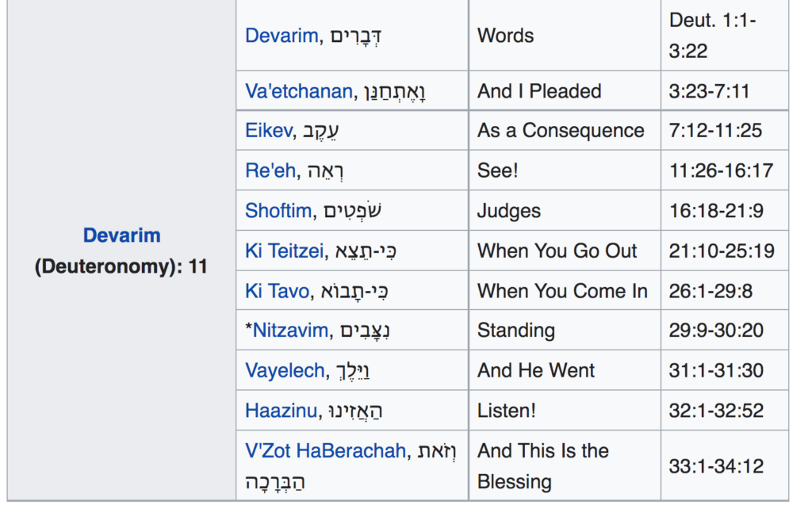Viewport: 812px width, 509px height.
Task: Click the Haazinu link
Action: pos(282,411)
